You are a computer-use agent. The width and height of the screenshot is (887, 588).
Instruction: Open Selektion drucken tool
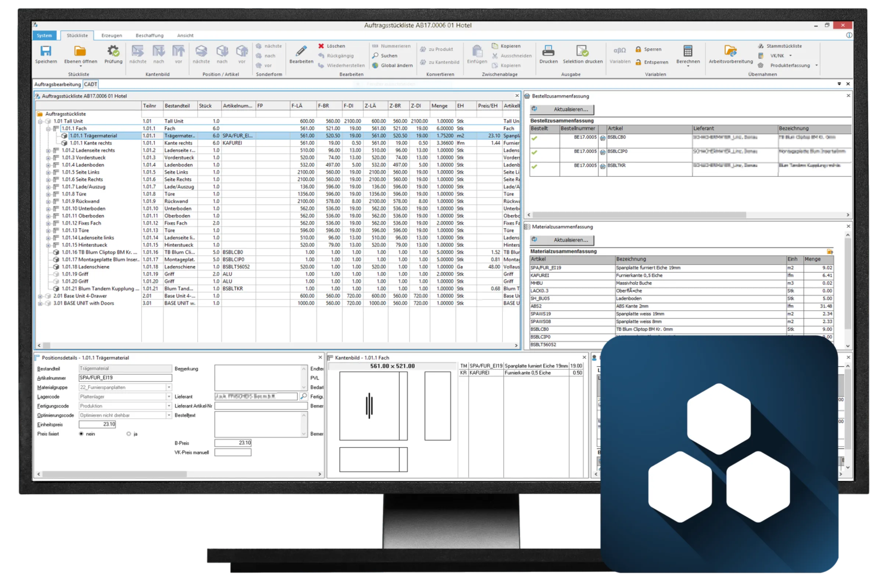click(583, 51)
